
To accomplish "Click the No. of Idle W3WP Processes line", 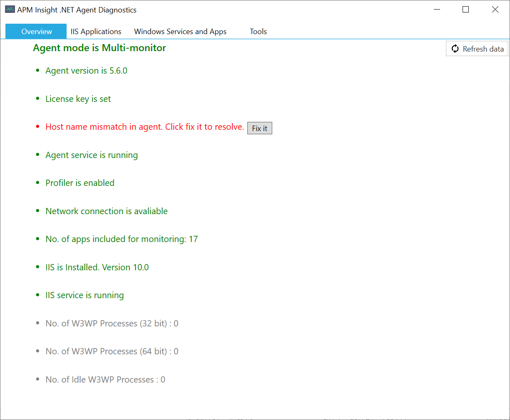I will (x=105, y=380).
